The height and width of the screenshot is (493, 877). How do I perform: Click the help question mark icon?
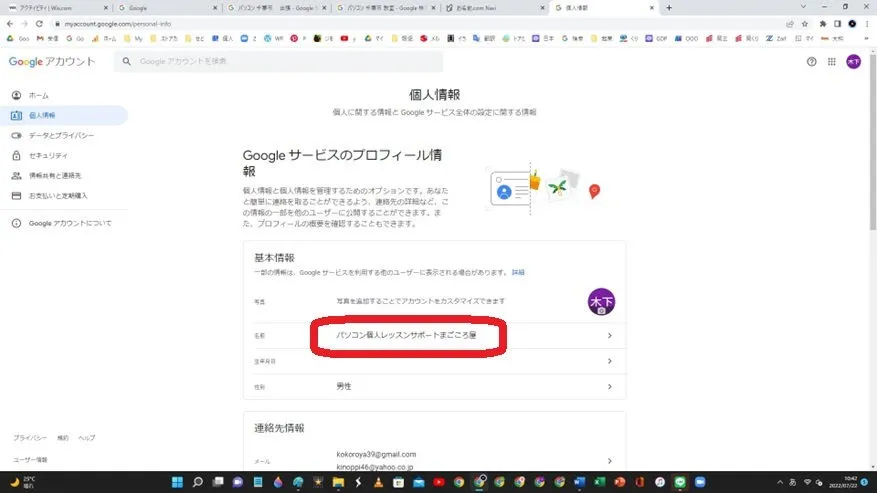pyautogui.click(x=811, y=62)
